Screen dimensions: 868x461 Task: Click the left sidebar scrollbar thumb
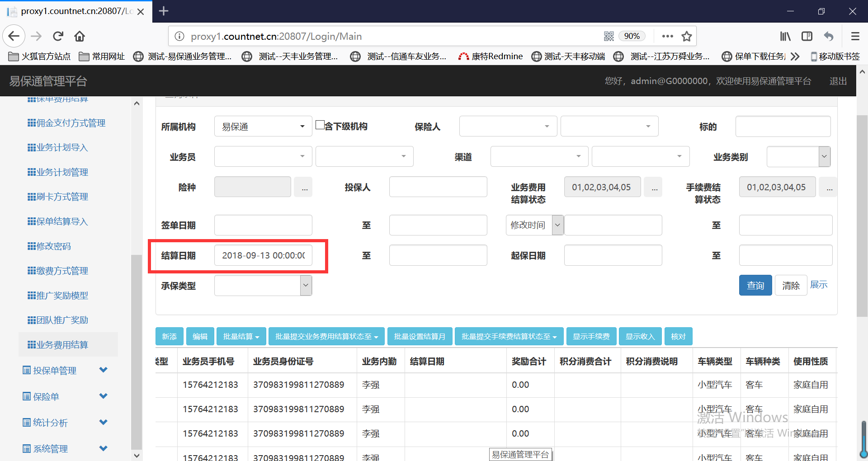[x=136, y=353]
